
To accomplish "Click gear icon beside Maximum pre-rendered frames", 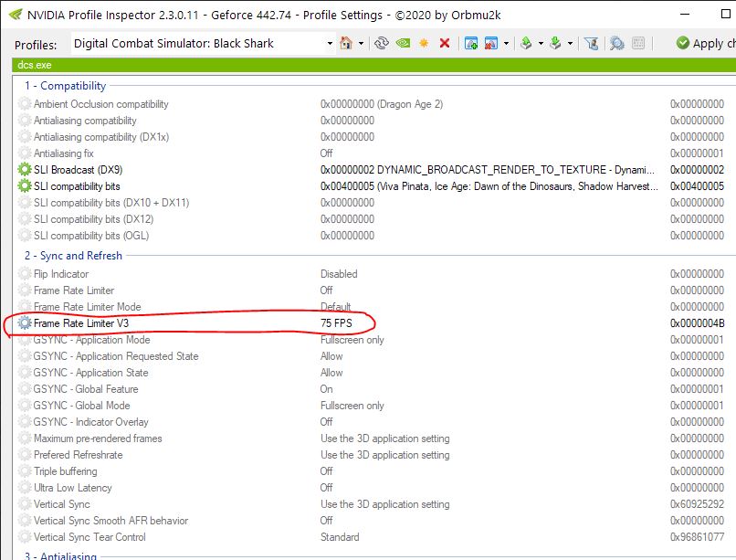I will click(25, 438).
